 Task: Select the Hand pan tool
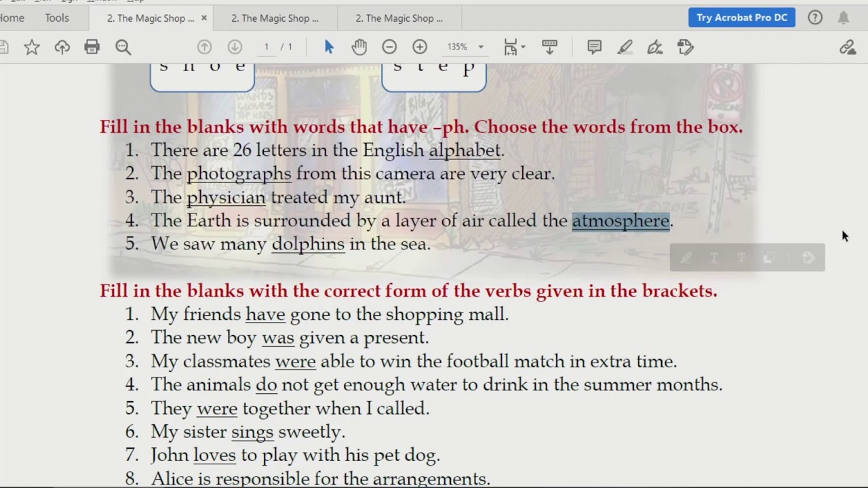[x=359, y=47]
